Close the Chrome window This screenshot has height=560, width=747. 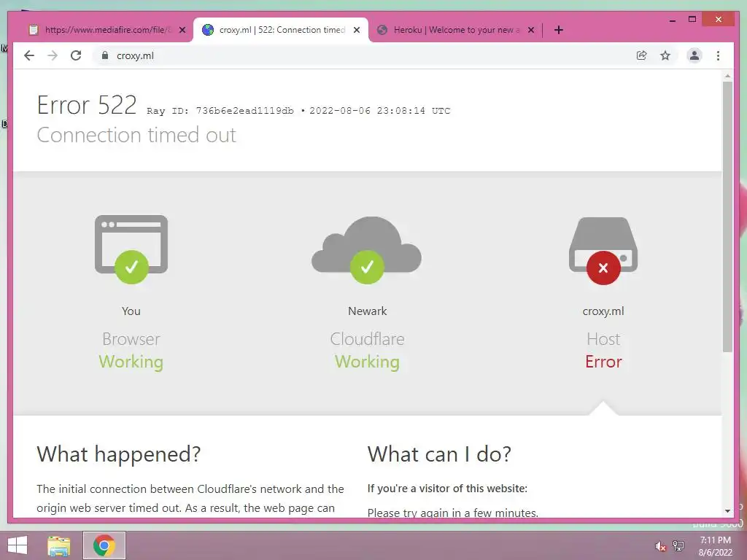click(x=719, y=19)
